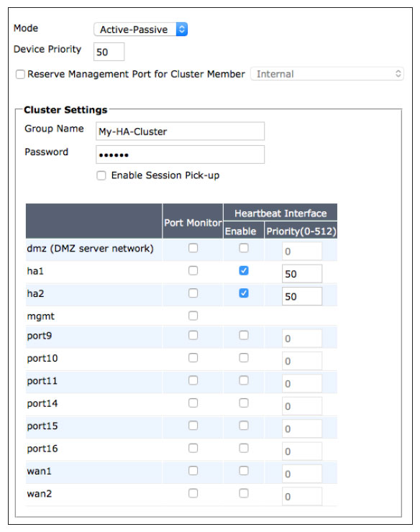
Task: Click the Port Monitor column header
Action: (193, 223)
